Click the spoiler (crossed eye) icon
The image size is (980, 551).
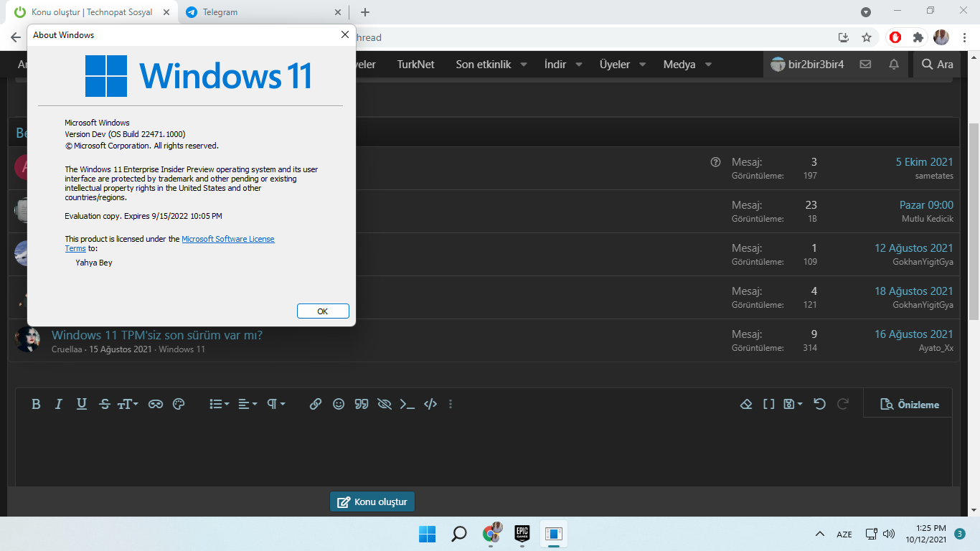385,404
